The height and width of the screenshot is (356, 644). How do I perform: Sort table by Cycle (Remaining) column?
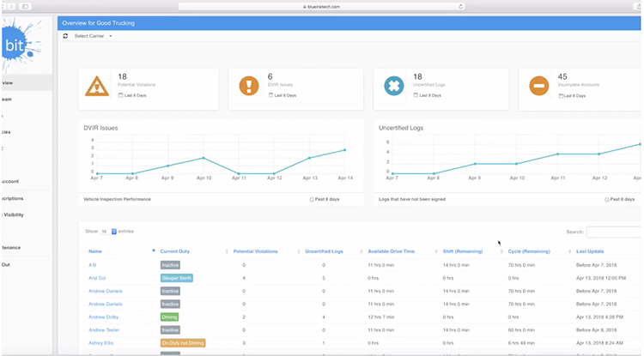coord(529,251)
